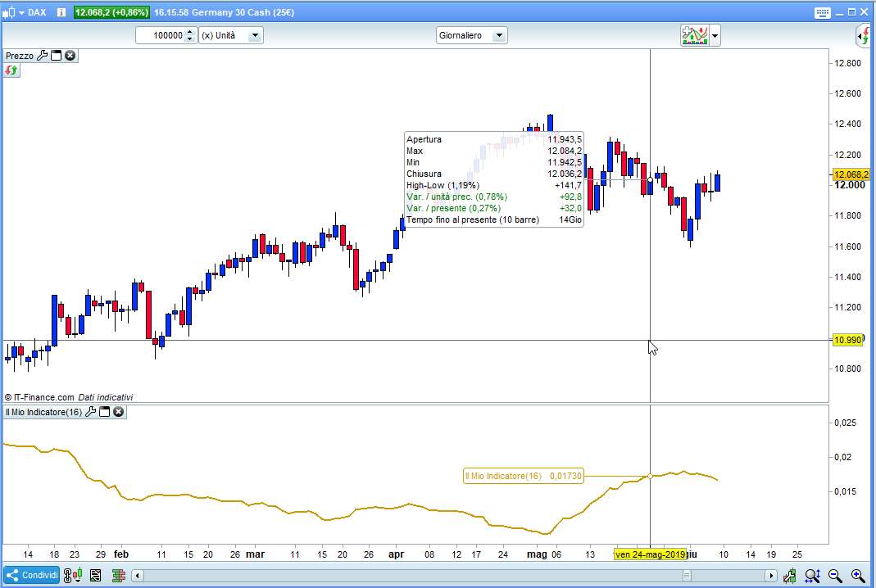This screenshot has width=876, height=588.
Task: Expand the add indicator dropdown arrow
Action: 715,36
